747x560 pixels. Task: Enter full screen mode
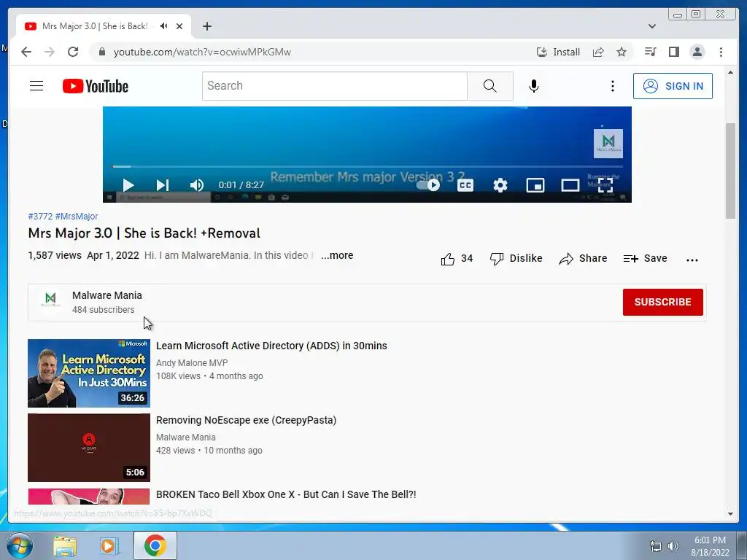click(x=605, y=184)
